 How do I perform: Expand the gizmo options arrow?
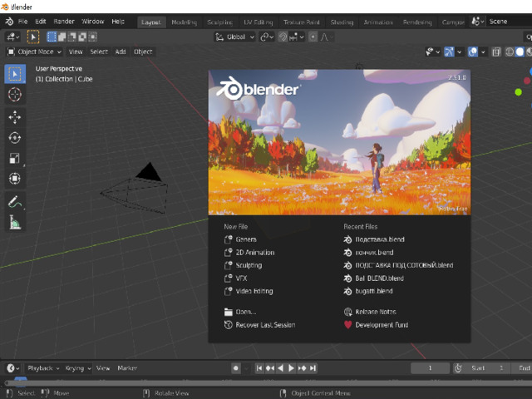point(460,52)
